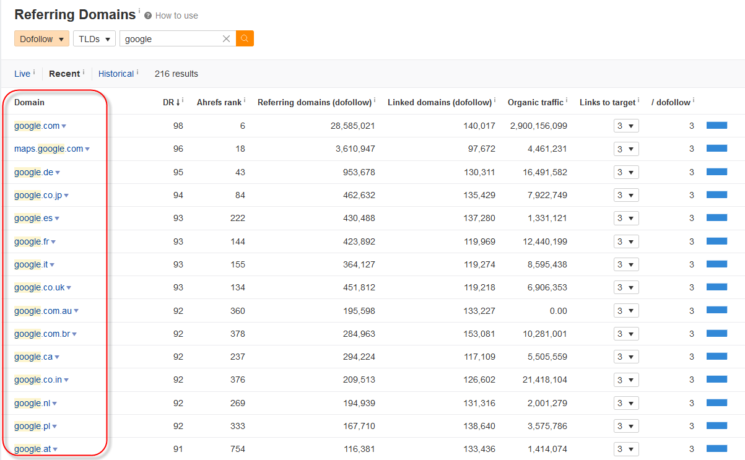Open links to target dropdown for google.pl
745x460 pixels.
point(626,426)
